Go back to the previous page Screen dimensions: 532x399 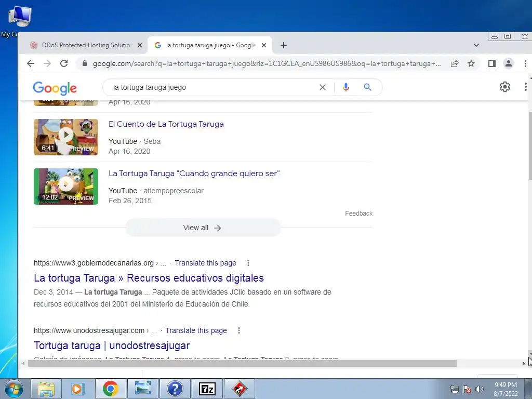point(31,63)
